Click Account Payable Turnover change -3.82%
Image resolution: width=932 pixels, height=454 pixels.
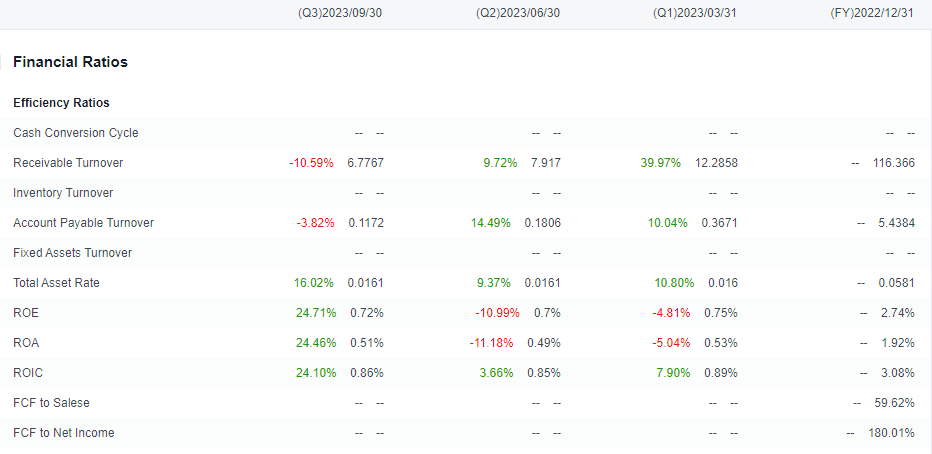click(x=316, y=223)
